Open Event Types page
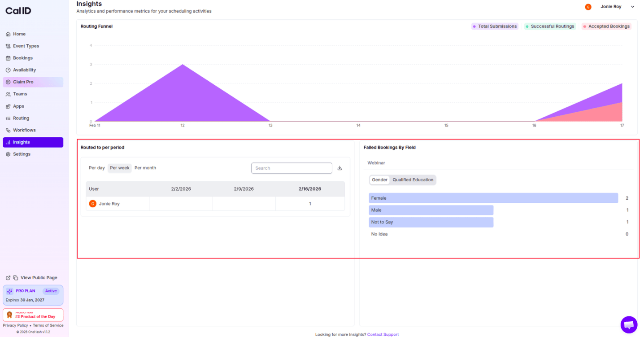Screen dimensions: 644x337 pos(33,46)
